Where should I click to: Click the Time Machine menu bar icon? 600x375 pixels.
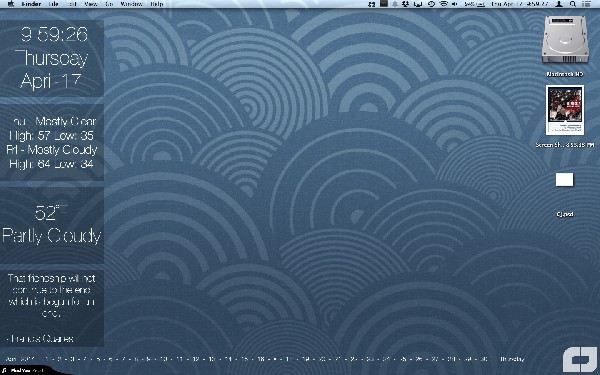click(x=431, y=4)
